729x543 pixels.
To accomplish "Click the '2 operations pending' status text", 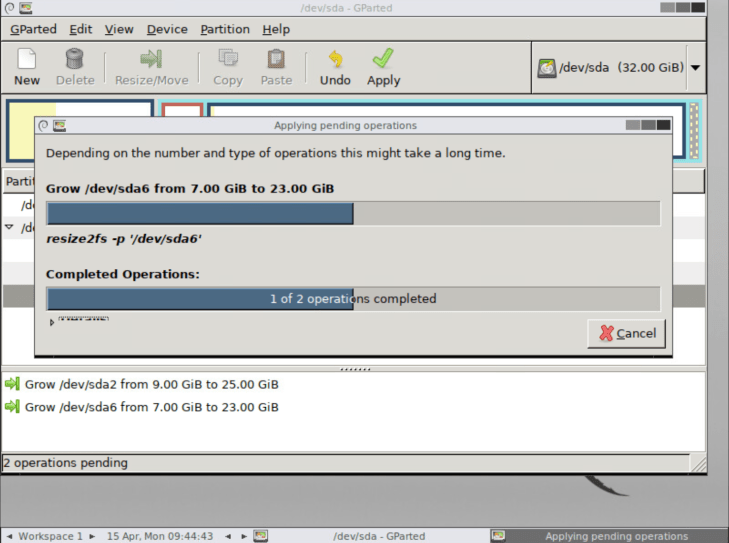I will [x=65, y=463].
